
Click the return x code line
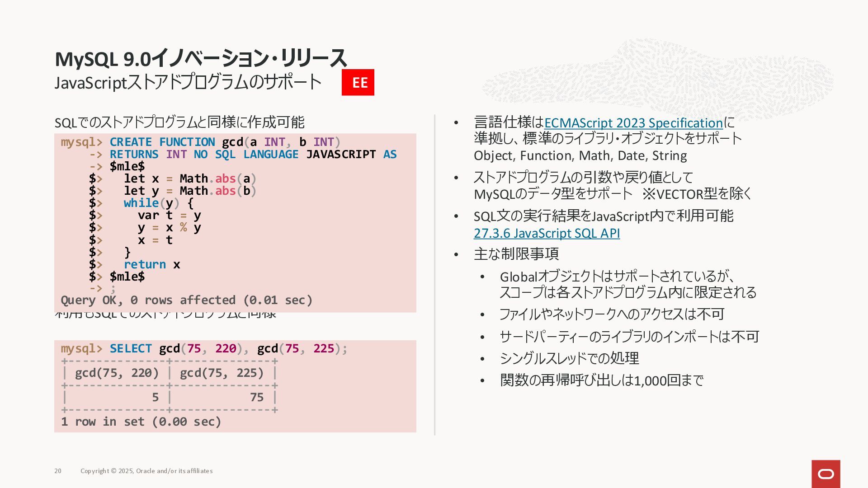(x=151, y=264)
